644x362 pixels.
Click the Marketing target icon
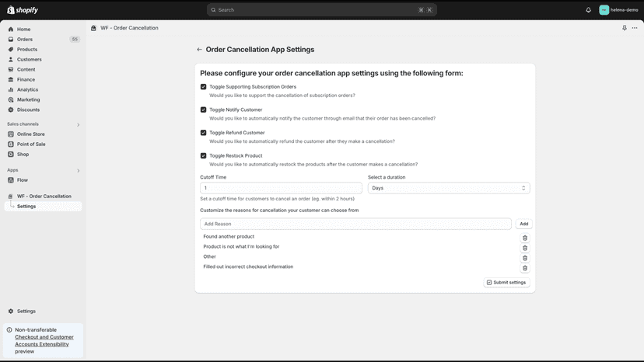(x=11, y=99)
